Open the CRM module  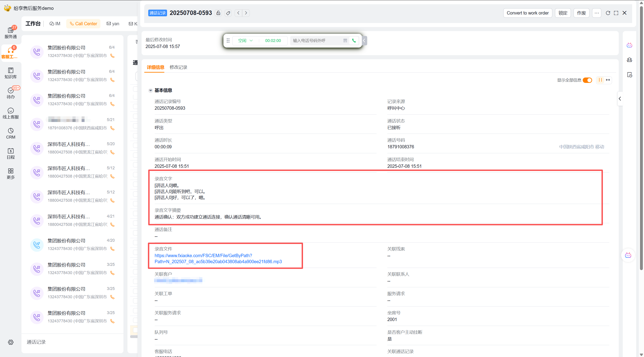pos(11,133)
